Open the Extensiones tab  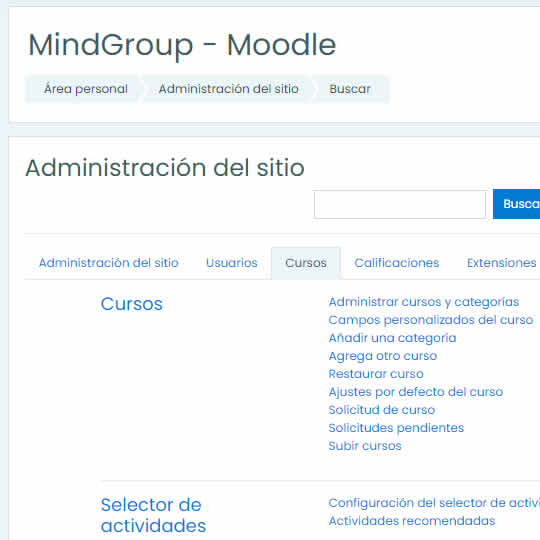(x=501, y=263)
